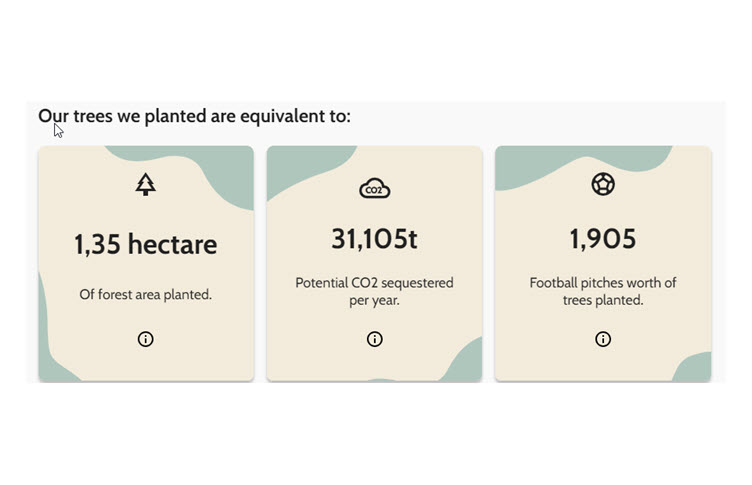
Task: Select the 1,905 value
Action: [x=603, y=238]
